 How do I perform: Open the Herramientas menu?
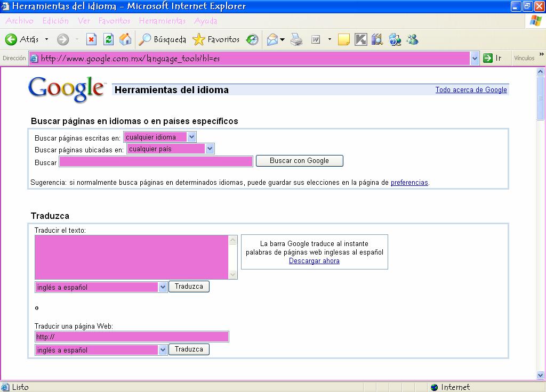tap(162, 21)
